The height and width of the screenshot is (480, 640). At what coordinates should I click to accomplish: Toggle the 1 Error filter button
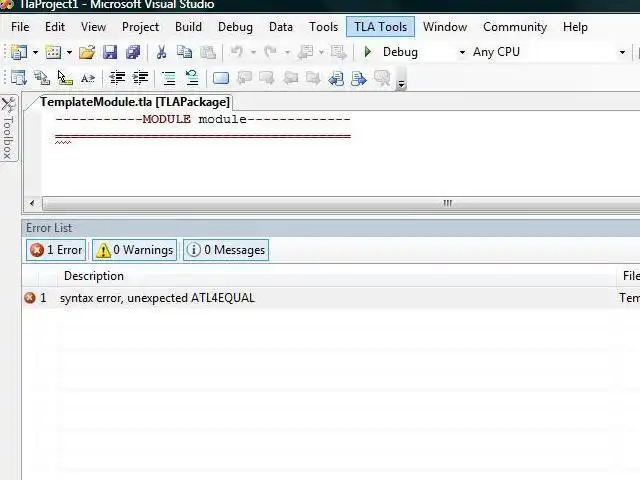(56, 250)
